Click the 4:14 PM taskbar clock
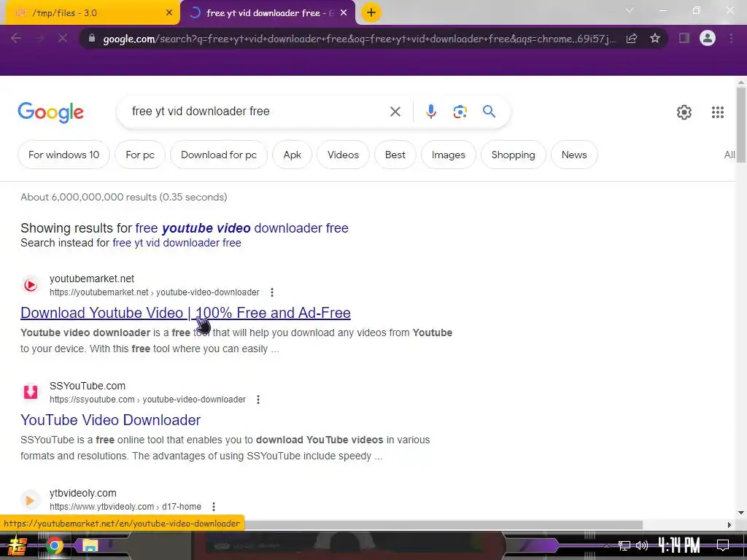Screen dimensions: 747x560 [679, 545]
